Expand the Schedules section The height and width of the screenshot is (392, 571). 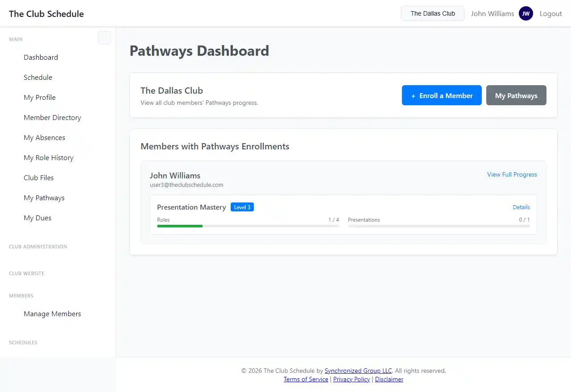coord(23,342)
